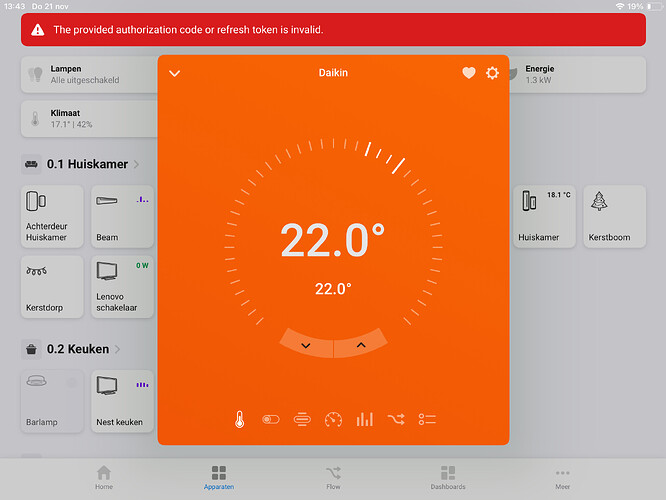Collapse the Daikin panel with the chevron

pyautogui.click(x=175, y=73)
